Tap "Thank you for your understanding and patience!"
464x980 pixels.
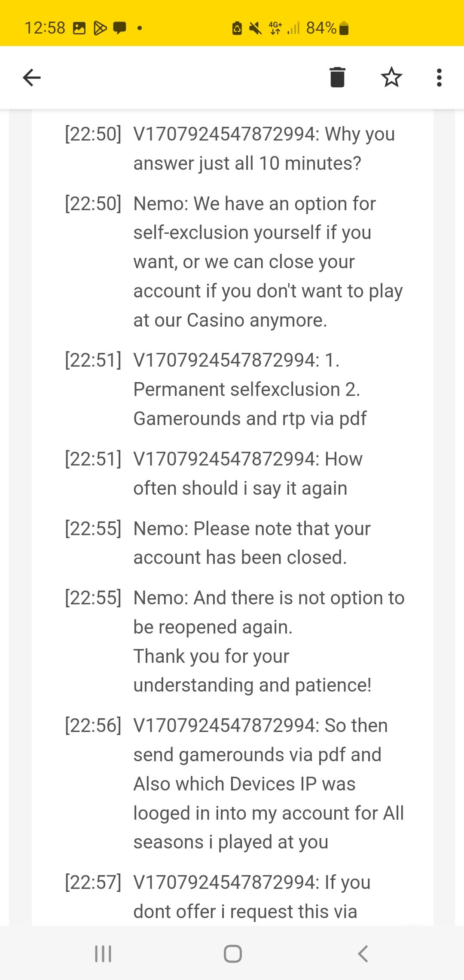[x=252, y=671]
